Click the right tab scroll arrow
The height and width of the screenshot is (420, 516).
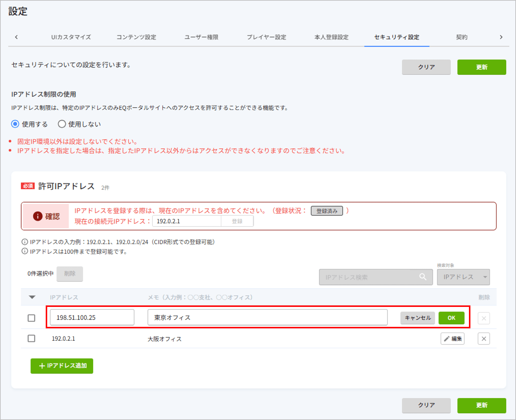501,37
